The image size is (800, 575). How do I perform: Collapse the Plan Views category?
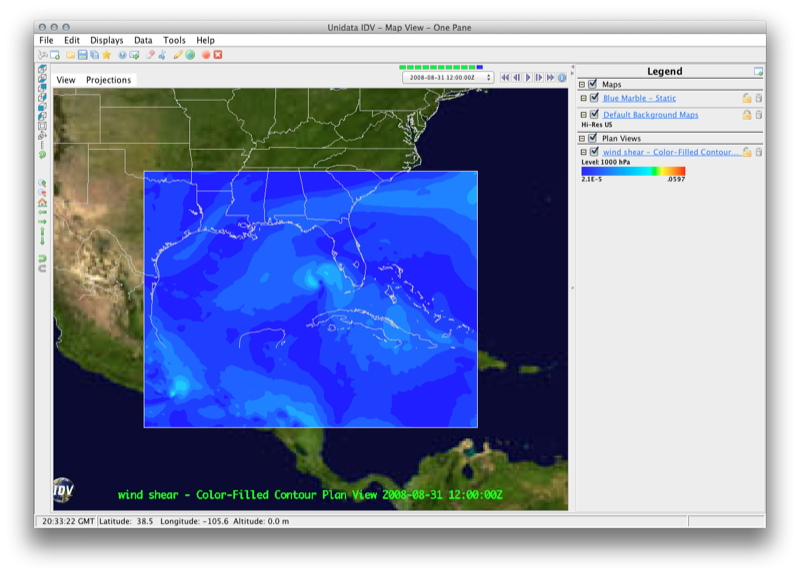(x=583, y=139)
